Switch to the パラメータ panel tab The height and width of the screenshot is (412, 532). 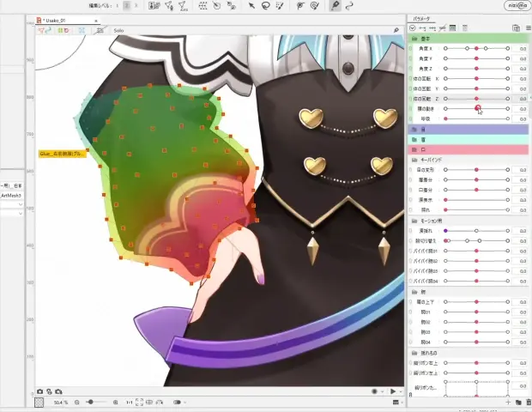(x=421, y=19)
